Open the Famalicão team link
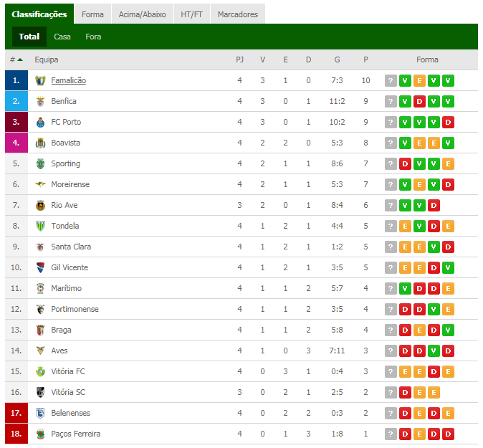 (68, 81)
